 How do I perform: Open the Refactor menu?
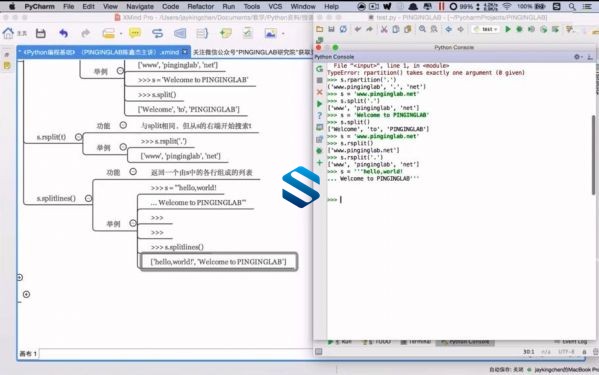pos(201,6)
